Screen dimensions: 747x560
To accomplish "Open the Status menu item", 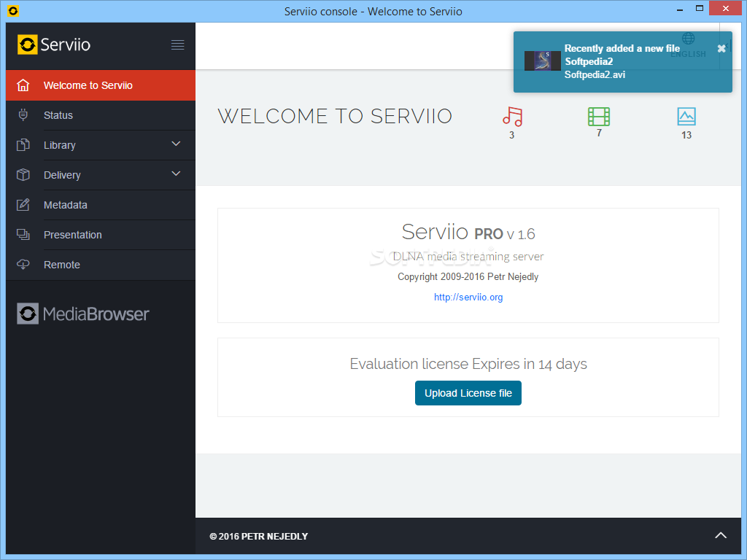I will click(x=101, y=115).
